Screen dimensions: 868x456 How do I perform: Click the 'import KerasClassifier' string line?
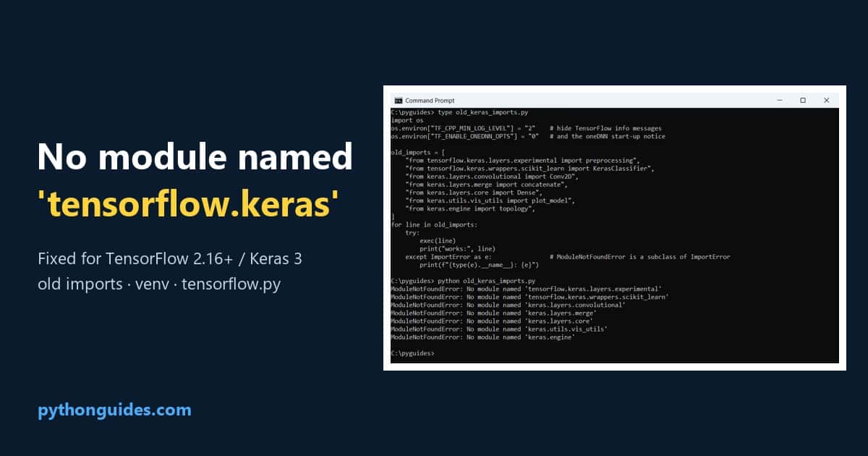point(529,168)
